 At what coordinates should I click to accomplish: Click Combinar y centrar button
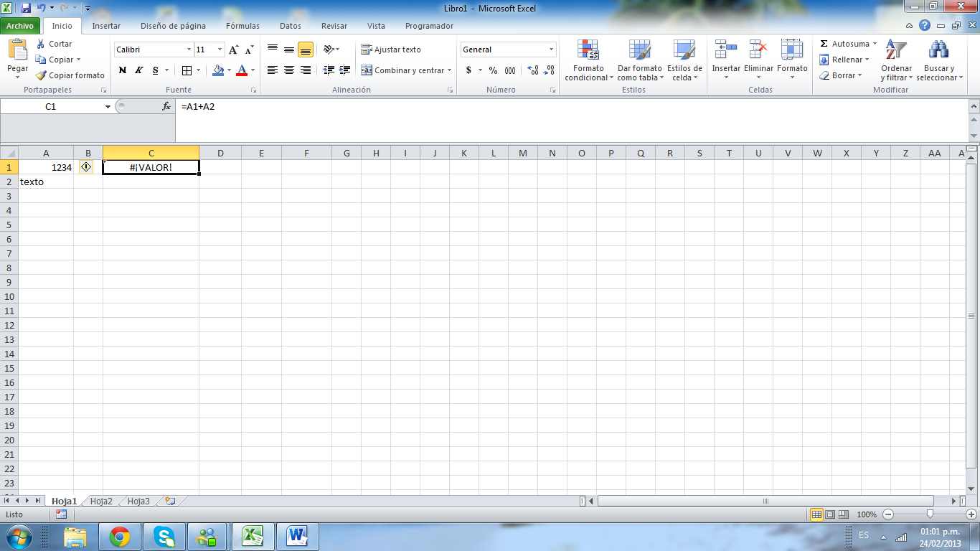[404, 70]
